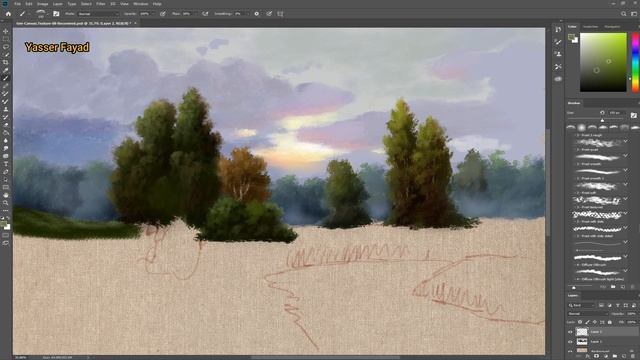Open the File menu

(x=18, y=4)
